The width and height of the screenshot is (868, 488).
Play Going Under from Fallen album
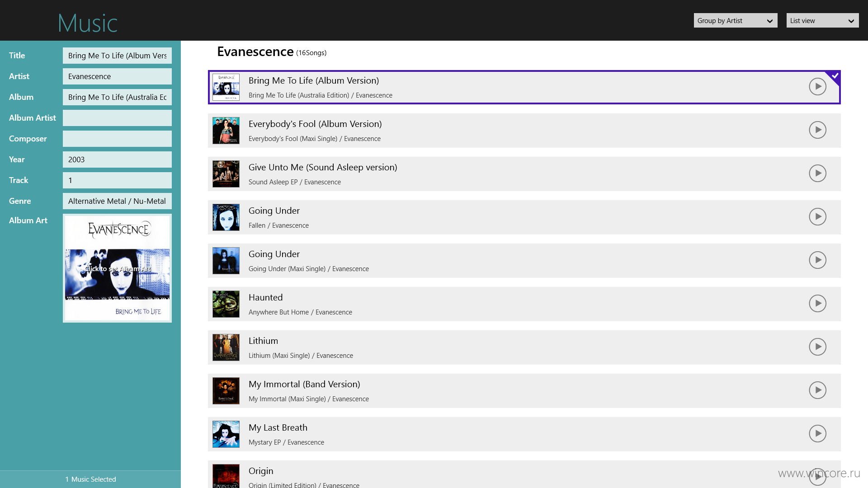point(817,216)
